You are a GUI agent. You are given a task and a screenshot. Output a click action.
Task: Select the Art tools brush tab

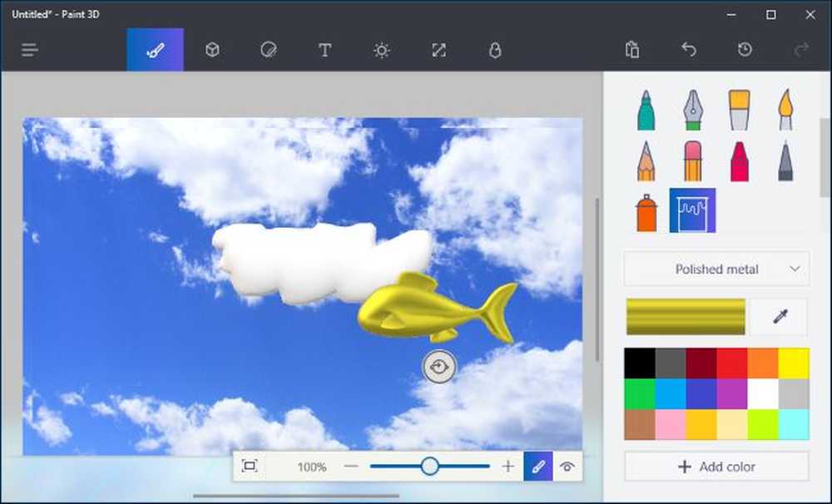click(155, 50)
